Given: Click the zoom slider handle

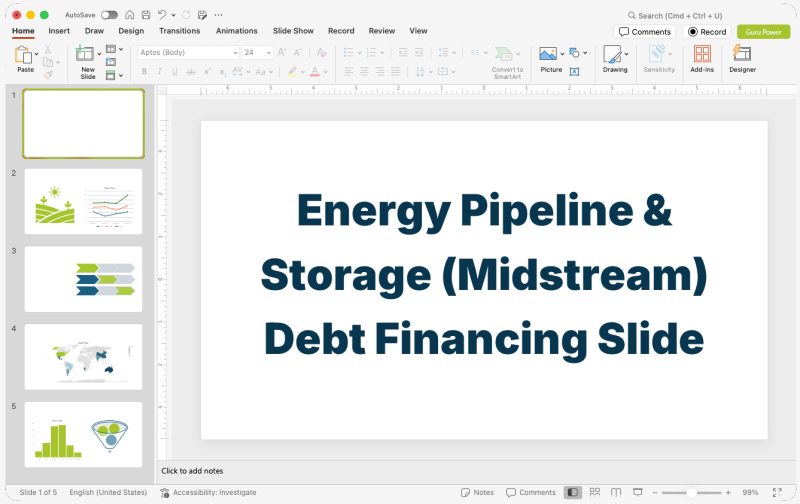Looking at the screenshot, I should 691,493.
